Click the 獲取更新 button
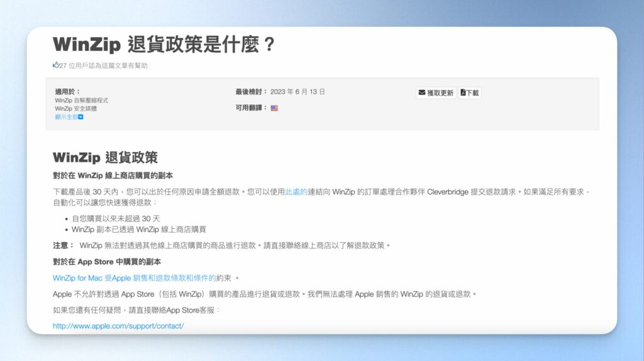This screenshot has width=644, height=361. (x=436, y=93)
